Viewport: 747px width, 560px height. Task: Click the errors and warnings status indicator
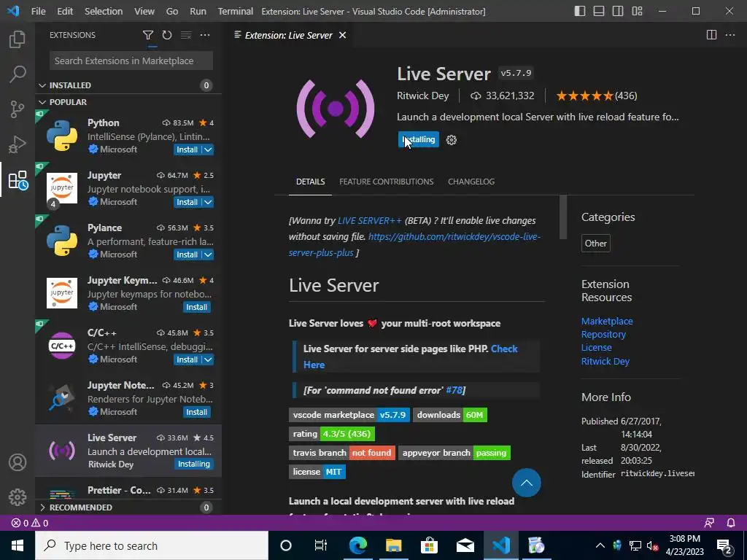coord(30,523)
